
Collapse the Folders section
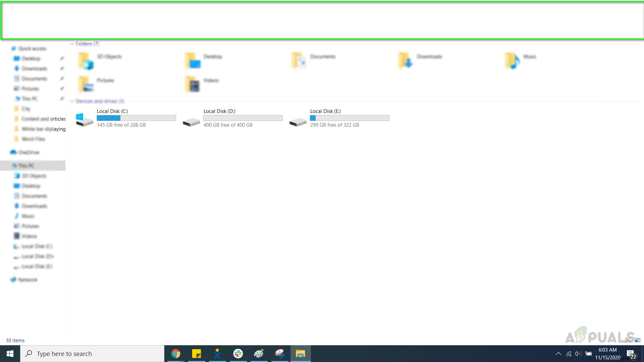tap(72, 43)
